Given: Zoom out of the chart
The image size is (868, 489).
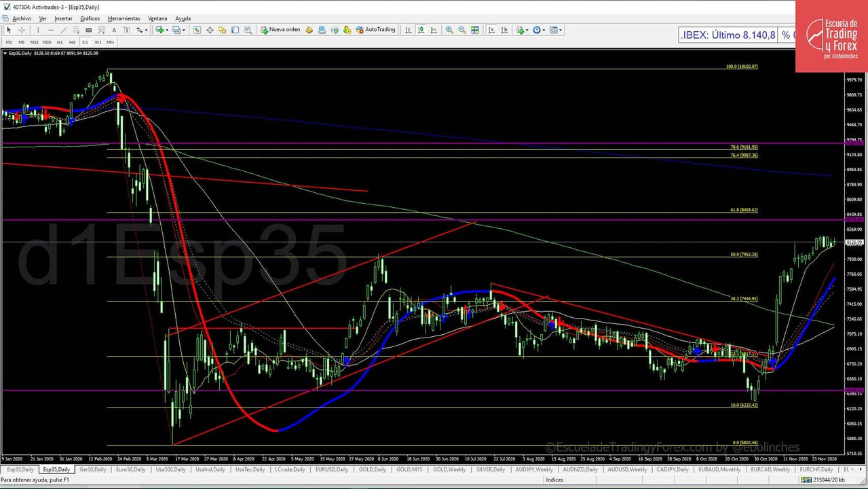Looking at the screenshot, I should coord(462,30).
